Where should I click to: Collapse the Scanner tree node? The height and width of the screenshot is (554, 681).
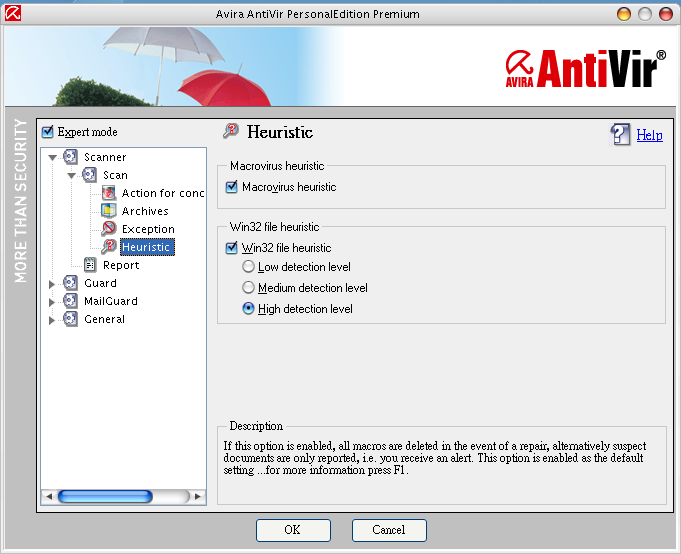(53, 158)
